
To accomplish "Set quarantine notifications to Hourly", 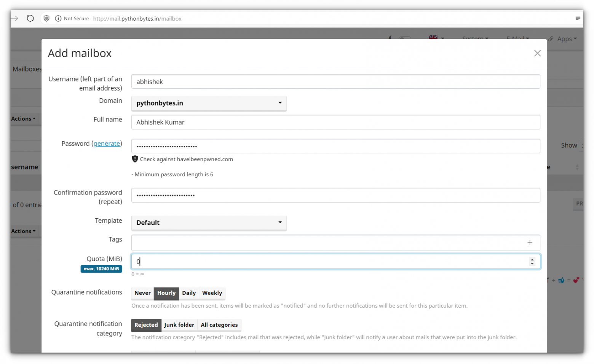I will click(x=166, y=293).
